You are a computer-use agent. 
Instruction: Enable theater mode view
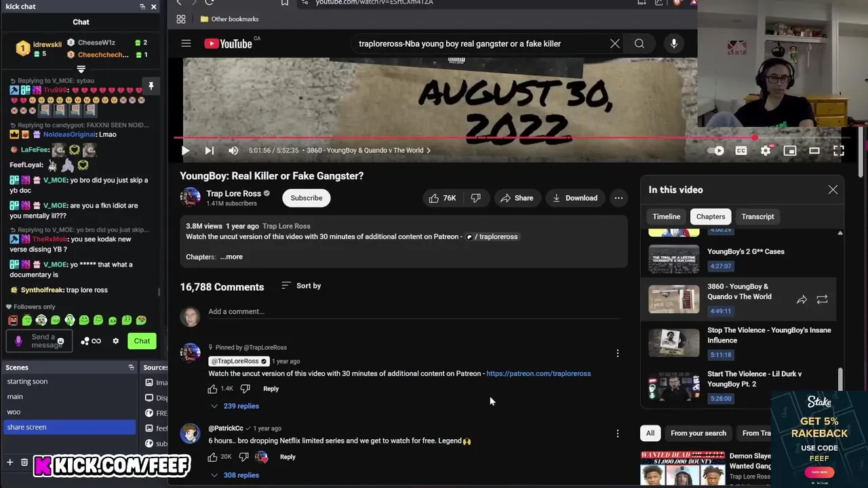point(814,150)
